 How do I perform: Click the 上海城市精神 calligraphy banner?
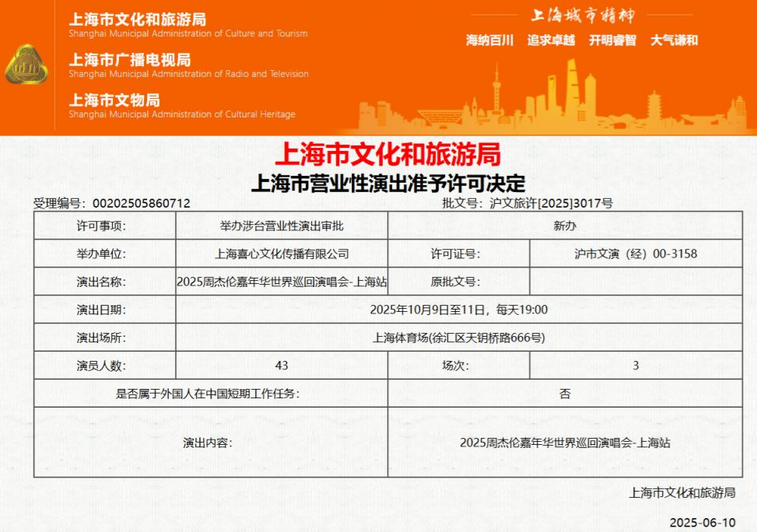point(583,16)
